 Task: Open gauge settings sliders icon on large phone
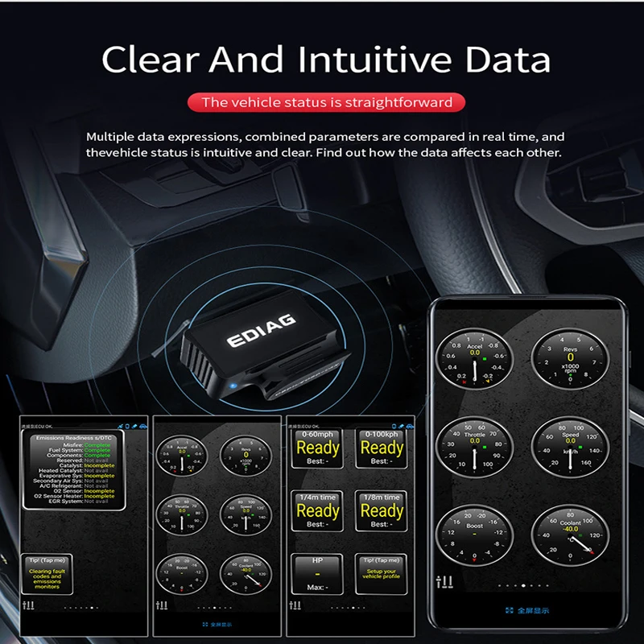tap(444, 581)
